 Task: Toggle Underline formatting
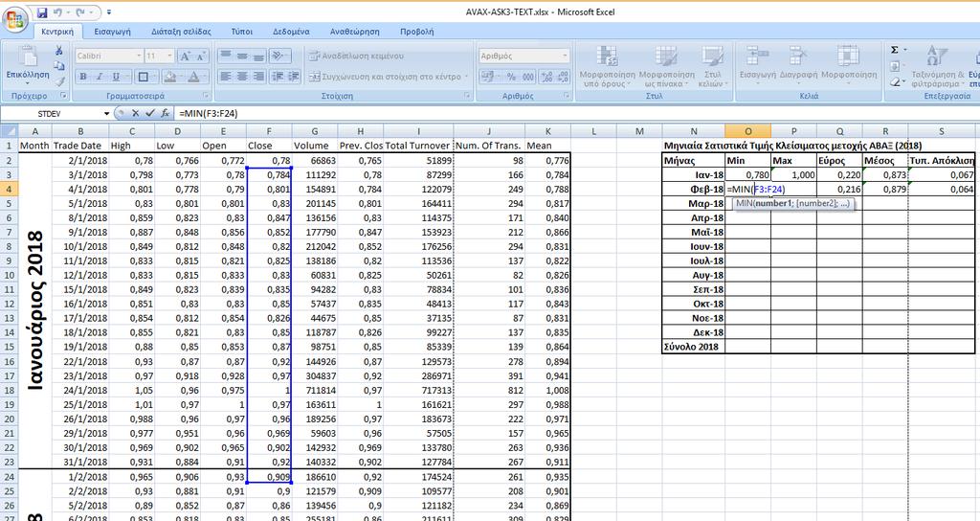116,77
